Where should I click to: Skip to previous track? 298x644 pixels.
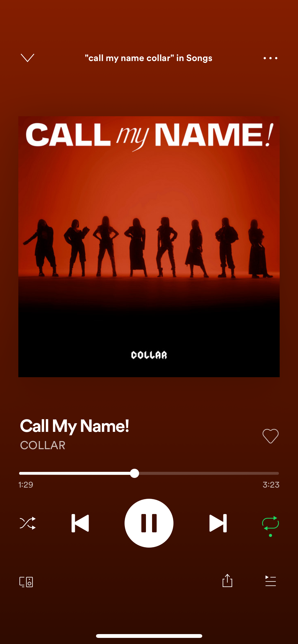pos(80,523)
